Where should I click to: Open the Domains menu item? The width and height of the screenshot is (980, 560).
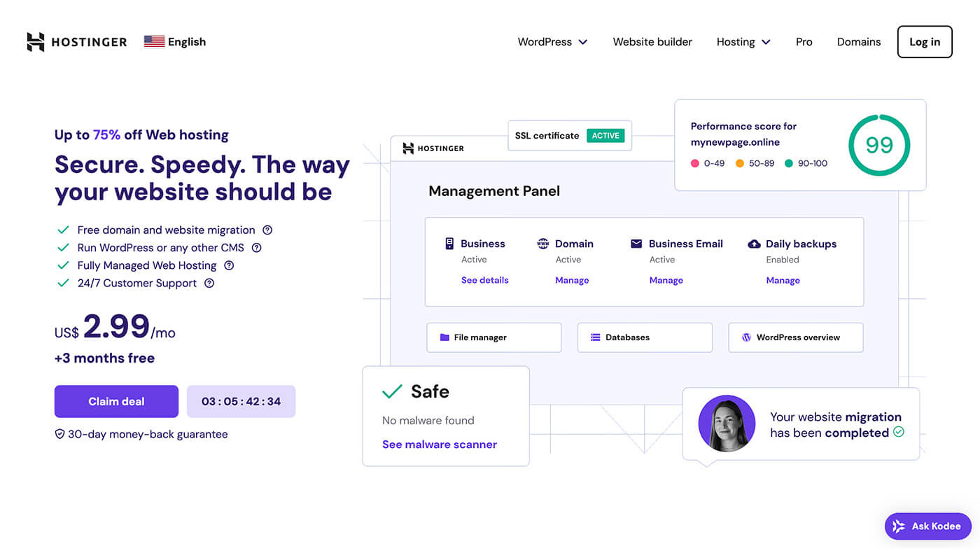859,42
